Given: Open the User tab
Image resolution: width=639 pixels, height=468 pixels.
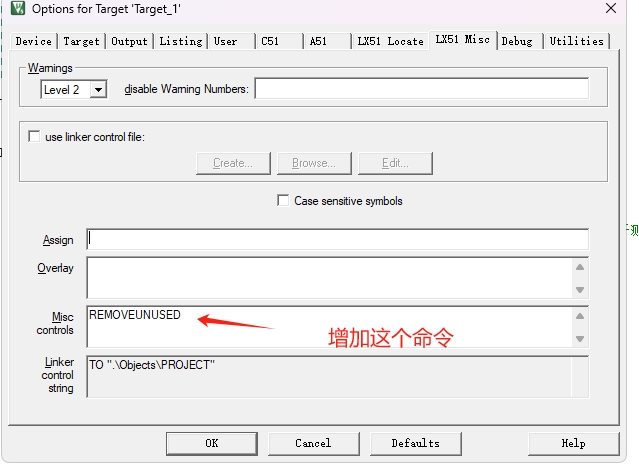Looking at the screenshot, I should point(231,41).
